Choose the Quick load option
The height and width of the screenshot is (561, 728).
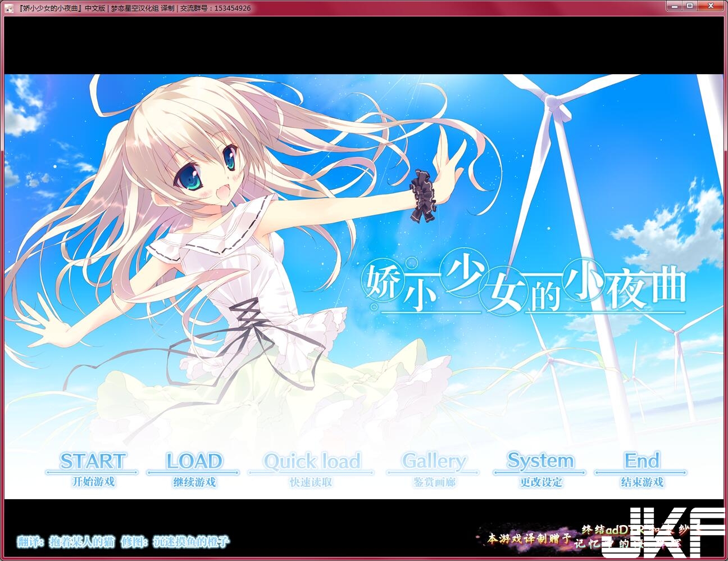[311, 469]
